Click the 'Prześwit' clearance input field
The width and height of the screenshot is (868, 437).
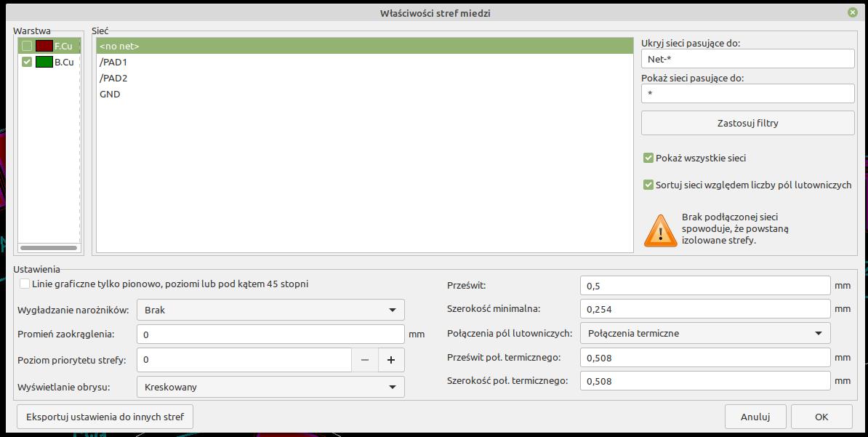click(x=705, y=286)
